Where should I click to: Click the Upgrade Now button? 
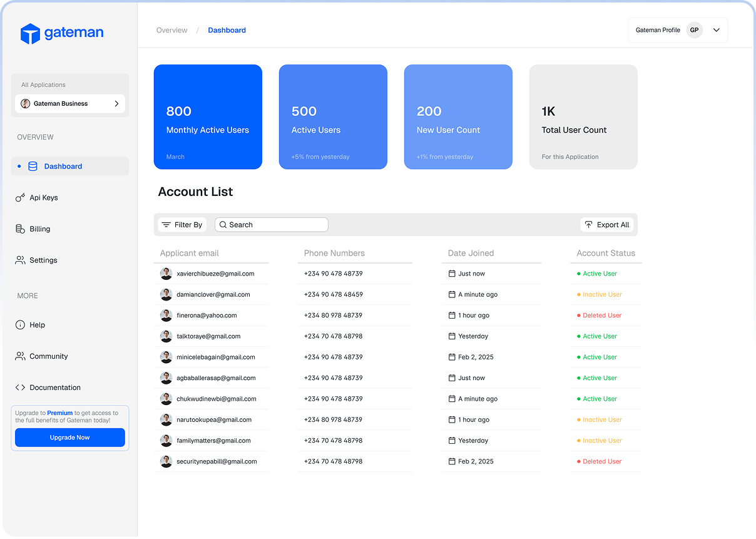click(70, 438)
